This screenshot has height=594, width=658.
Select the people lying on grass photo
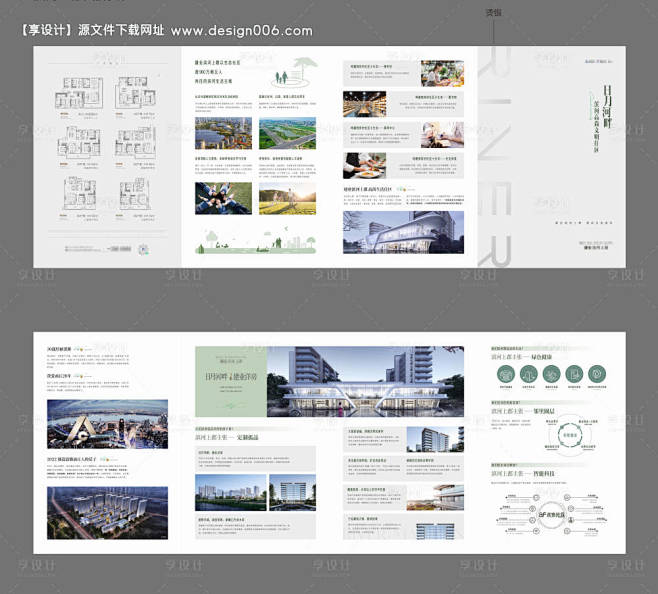223,199
